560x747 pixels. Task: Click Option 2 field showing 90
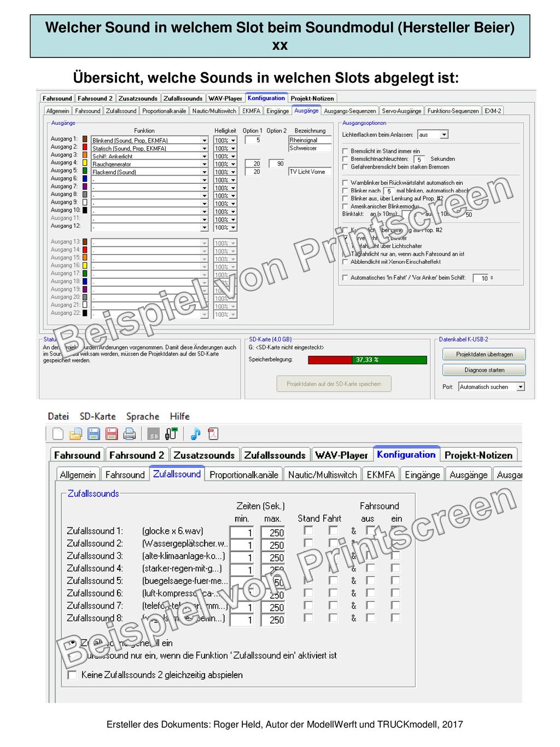coord(277,164)
